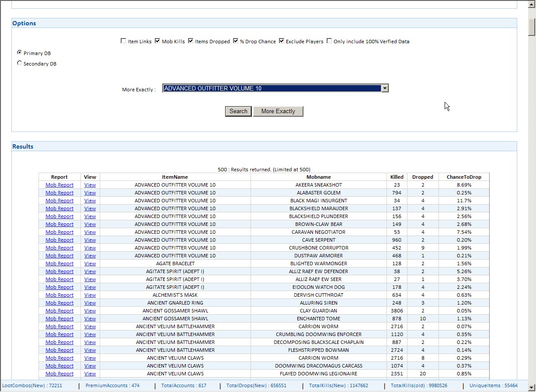The height and width of the screenshot is (392, 536).
Task: Open Mob Report for Fleshstripped Bowman
Action: coord(59,350)
